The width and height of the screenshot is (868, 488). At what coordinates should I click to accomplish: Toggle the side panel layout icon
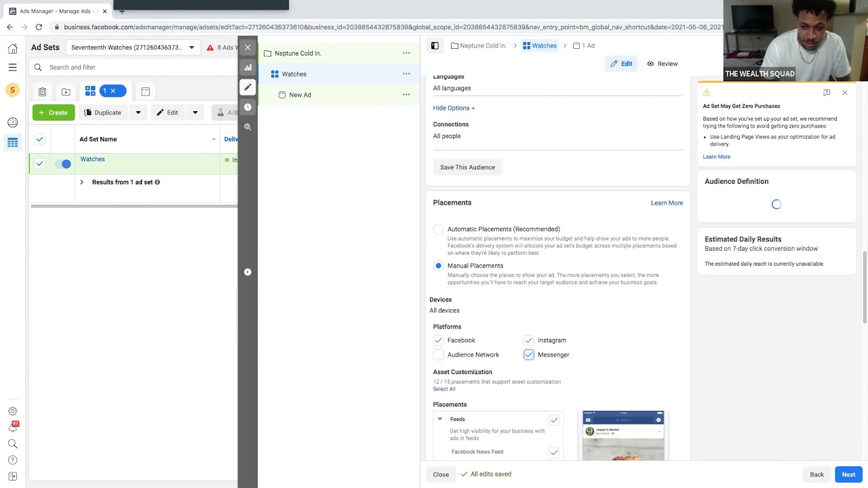435,45
